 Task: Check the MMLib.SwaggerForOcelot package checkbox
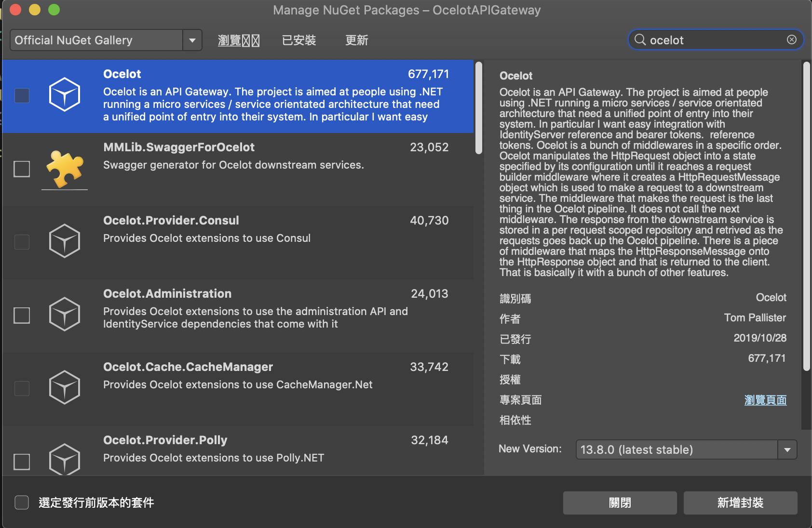[x=22, y=169]
